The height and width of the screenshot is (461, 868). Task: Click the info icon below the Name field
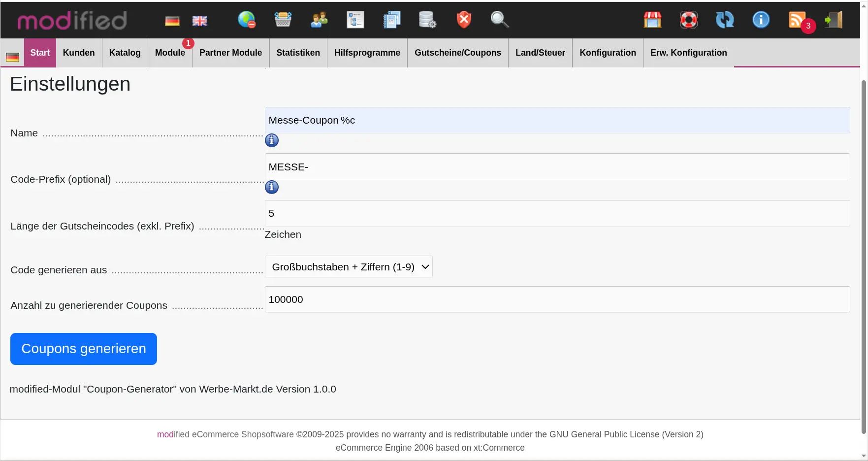tap(272, 140)
